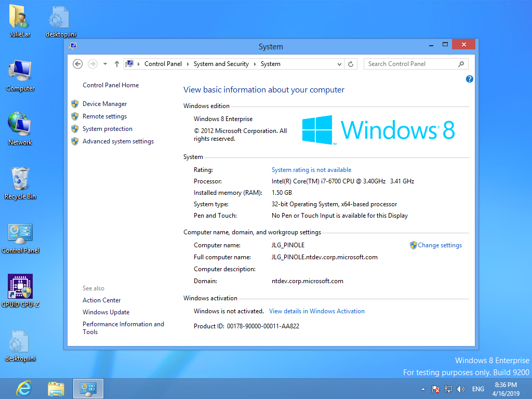Expand breadcrumb arrow after Control Panel

click(188, 64)
